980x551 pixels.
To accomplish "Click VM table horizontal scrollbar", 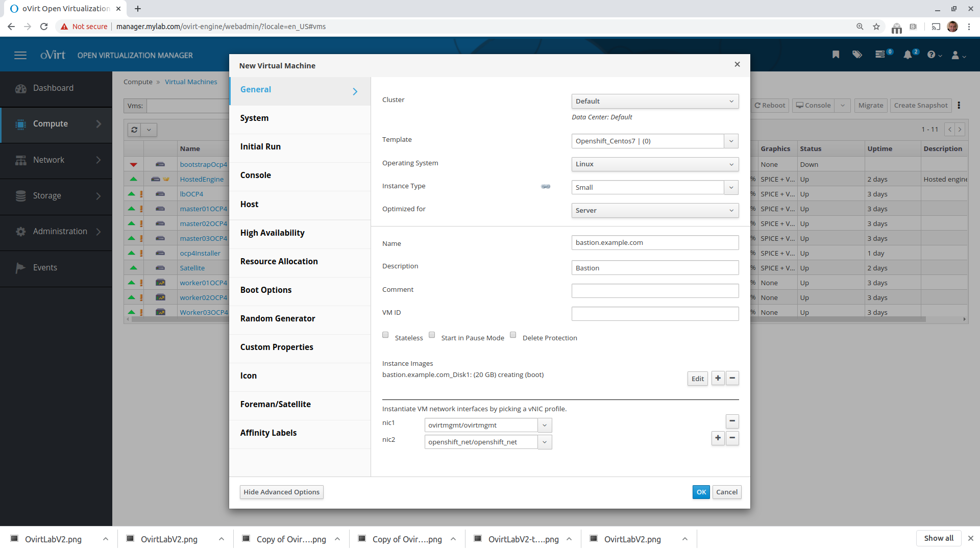I will (528, 319).
